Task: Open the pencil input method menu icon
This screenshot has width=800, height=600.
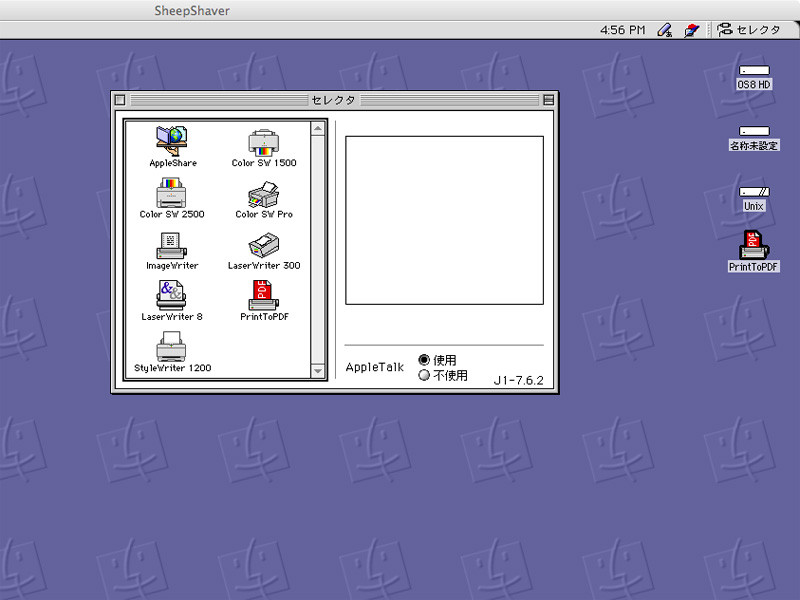Action: point(664,30)
